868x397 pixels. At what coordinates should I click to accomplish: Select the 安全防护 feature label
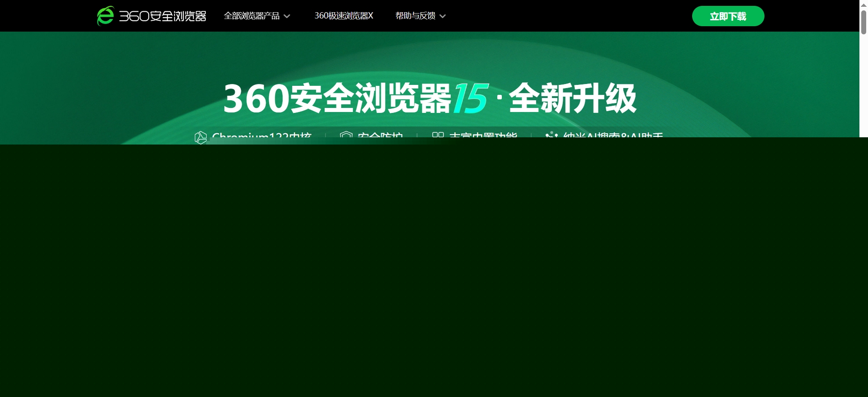[380, 135]
